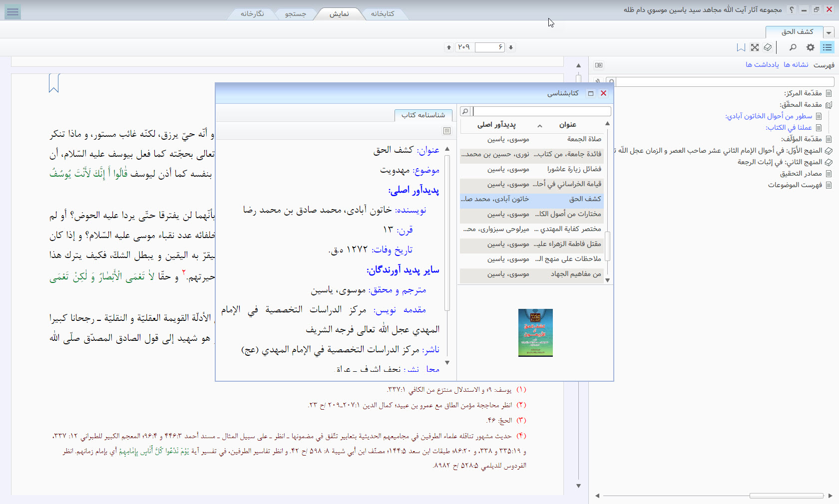
Task: Sort list by عنوان column caret
Action: pyautogui.click(x=540, y=125)
